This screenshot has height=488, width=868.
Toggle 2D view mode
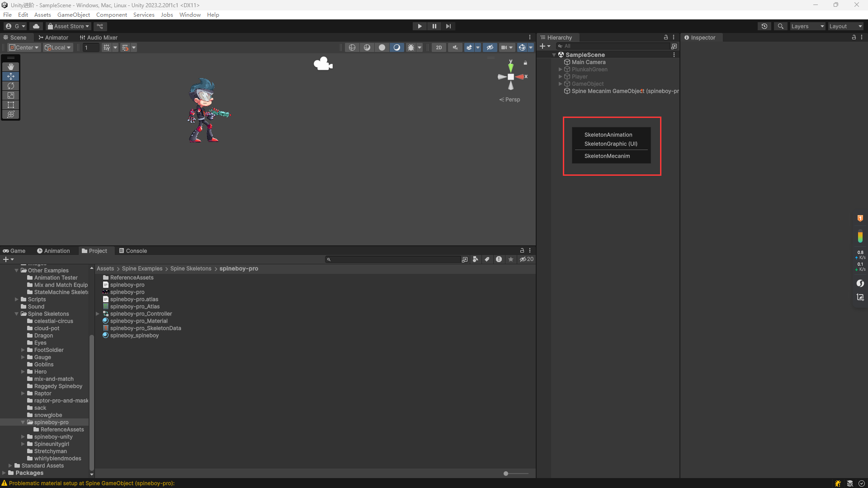pyautogui.click(x=439, y=47)
